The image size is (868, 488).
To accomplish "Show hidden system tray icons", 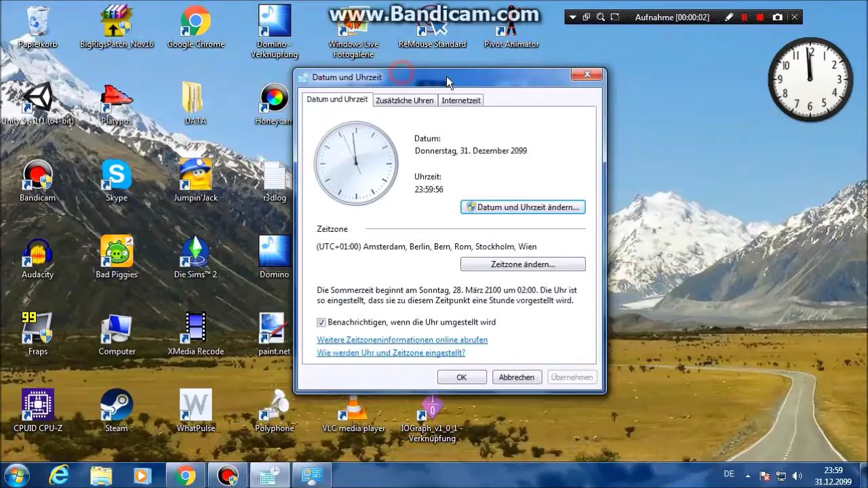I will (x=749, y=475).
